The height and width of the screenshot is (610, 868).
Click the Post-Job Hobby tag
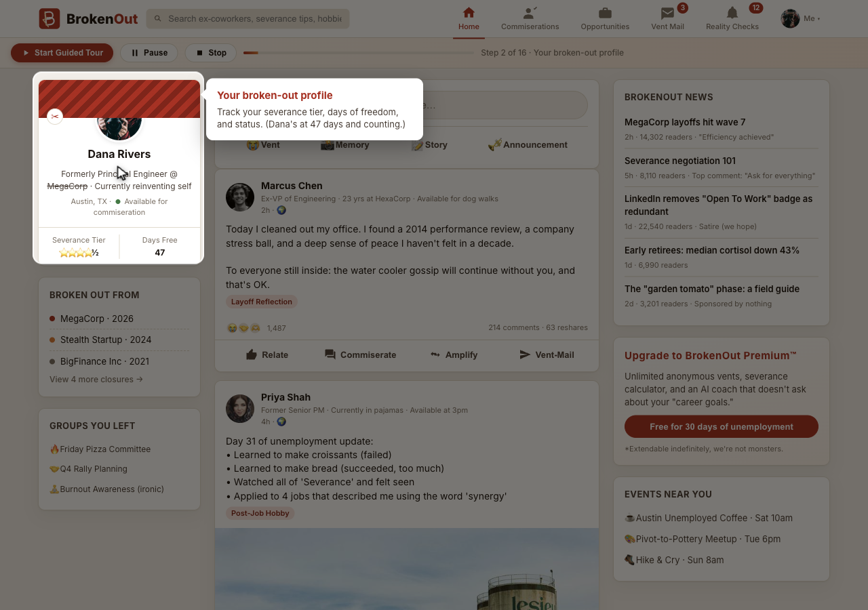260,514
